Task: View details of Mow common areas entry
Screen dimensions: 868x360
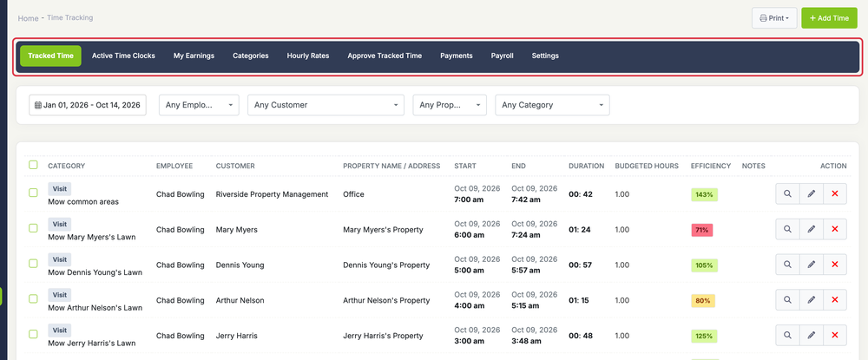Action: [787, 194]
